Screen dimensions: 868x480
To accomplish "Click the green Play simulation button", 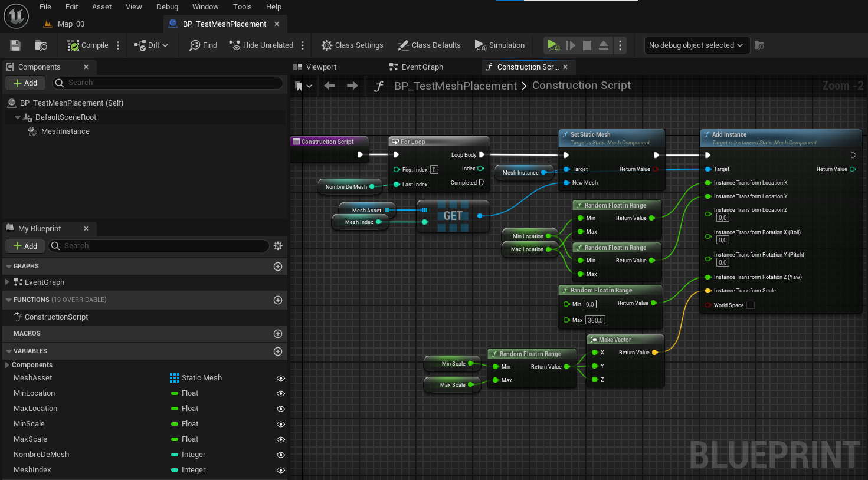I will [553, 45].
